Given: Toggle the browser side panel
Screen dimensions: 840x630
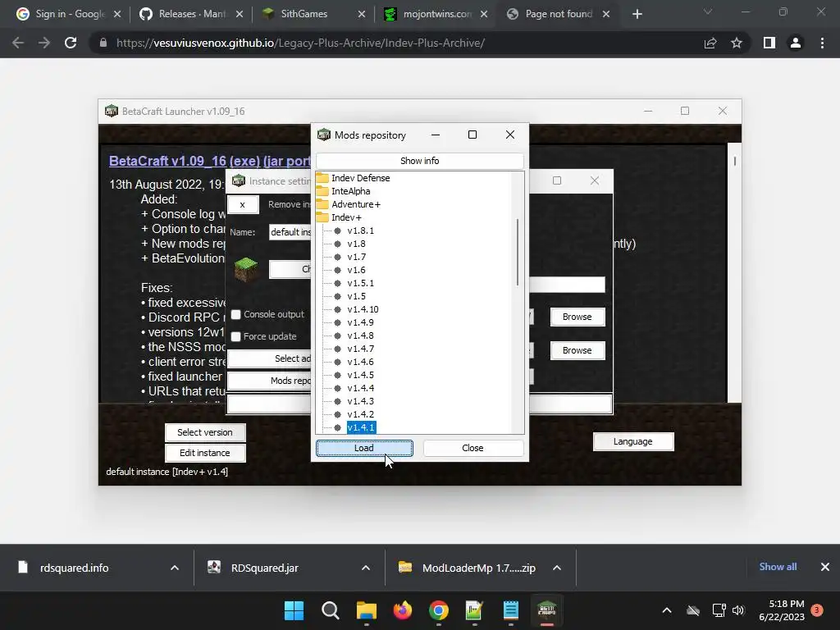Looking at the screenshot, I should click(x=769, y=43).
